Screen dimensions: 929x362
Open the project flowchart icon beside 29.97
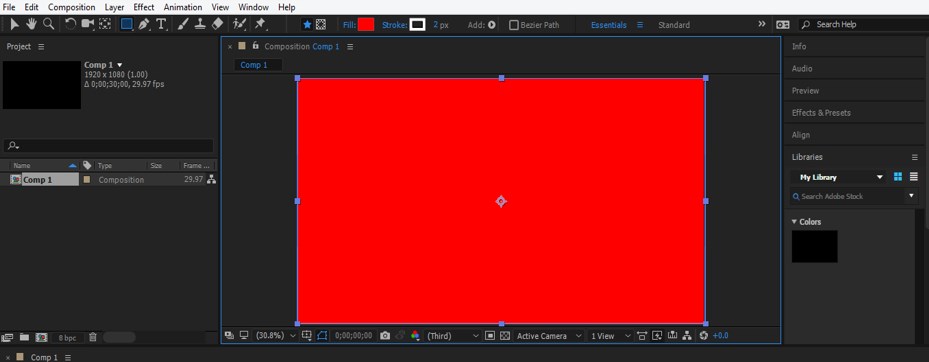(x=212, y=180)
